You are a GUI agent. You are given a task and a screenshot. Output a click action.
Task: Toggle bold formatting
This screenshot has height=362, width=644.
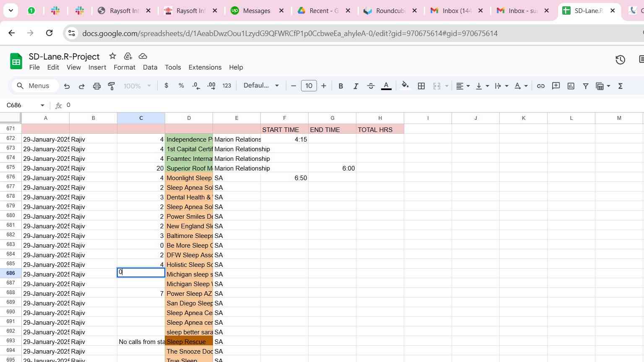(340, 86)
